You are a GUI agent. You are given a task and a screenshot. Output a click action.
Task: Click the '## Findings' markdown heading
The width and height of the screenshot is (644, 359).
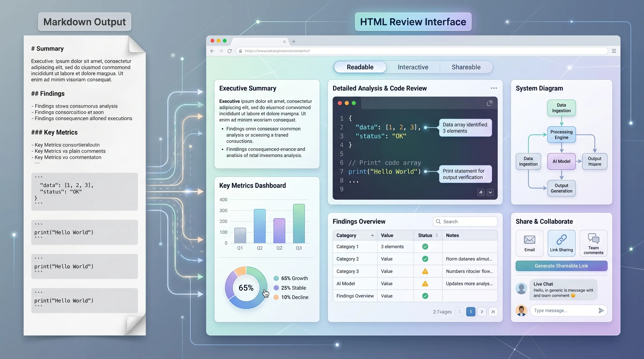pos(48,94)
